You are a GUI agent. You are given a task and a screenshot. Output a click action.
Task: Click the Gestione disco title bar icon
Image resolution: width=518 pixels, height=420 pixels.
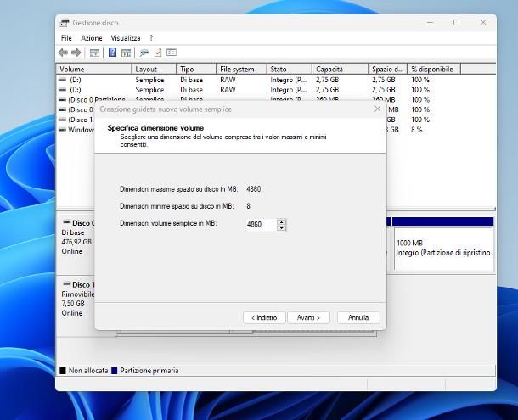65,23
